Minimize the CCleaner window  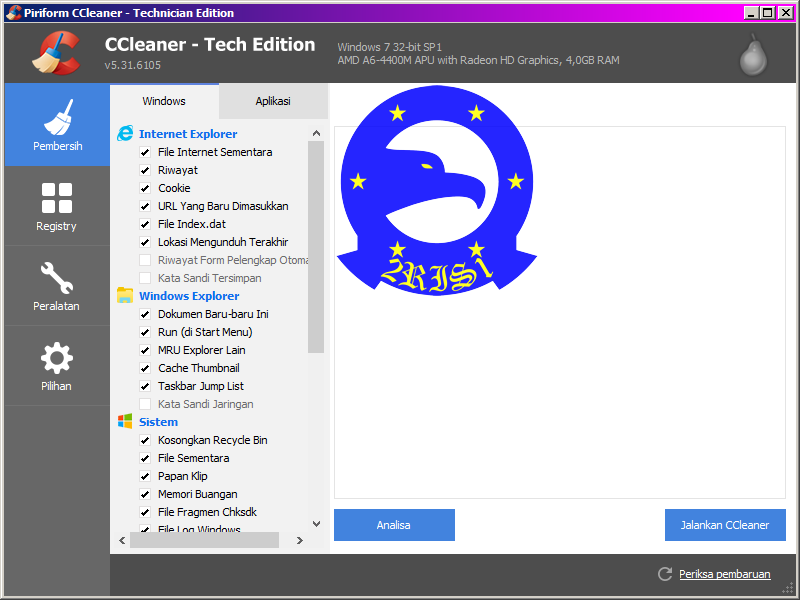click(x=750, y=13)
